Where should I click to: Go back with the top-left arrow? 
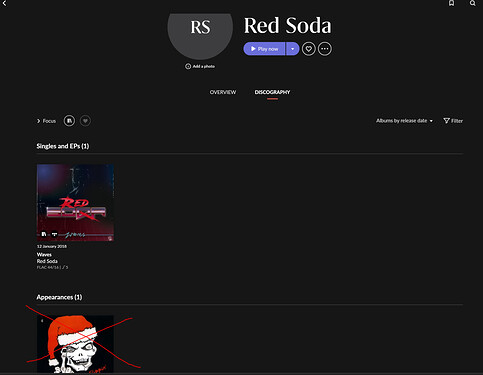[4, 3]
